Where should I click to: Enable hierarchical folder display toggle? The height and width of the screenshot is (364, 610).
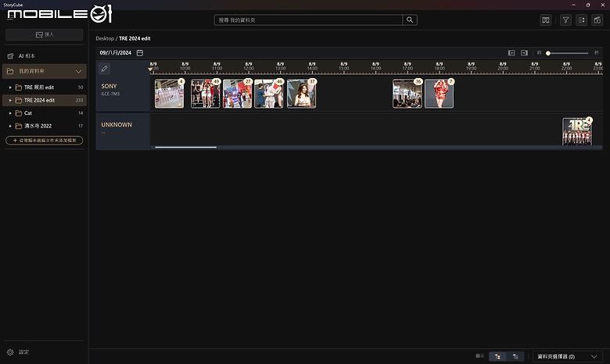point(497,357)
